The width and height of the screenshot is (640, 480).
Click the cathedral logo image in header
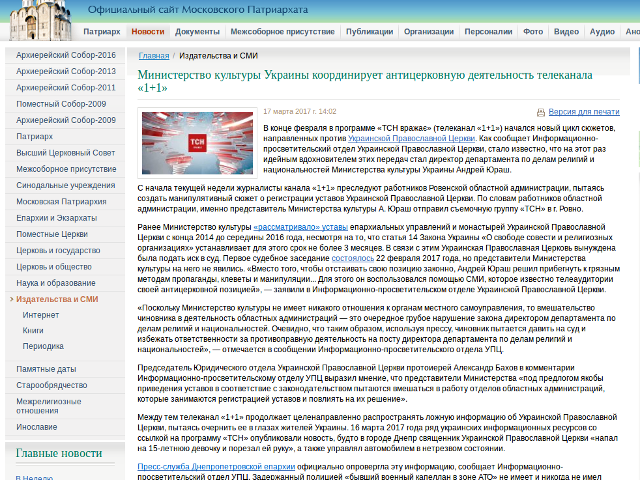pos(40,20)
